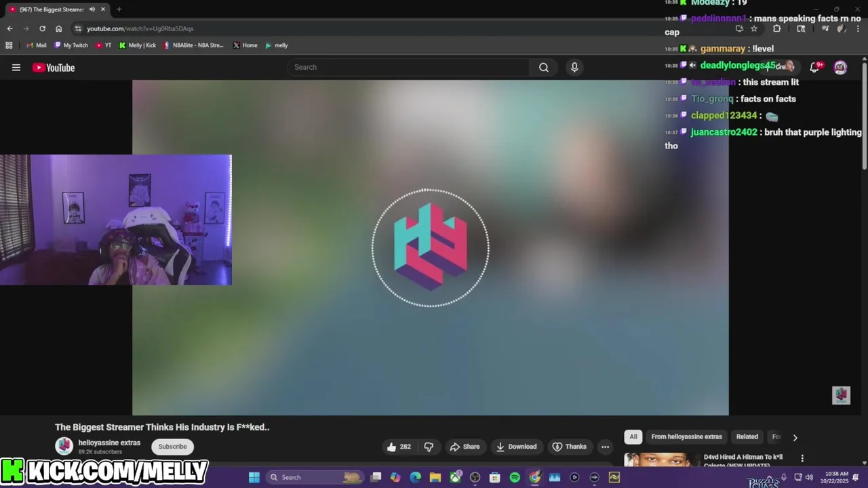Open the taskbar clock and date

833,477
